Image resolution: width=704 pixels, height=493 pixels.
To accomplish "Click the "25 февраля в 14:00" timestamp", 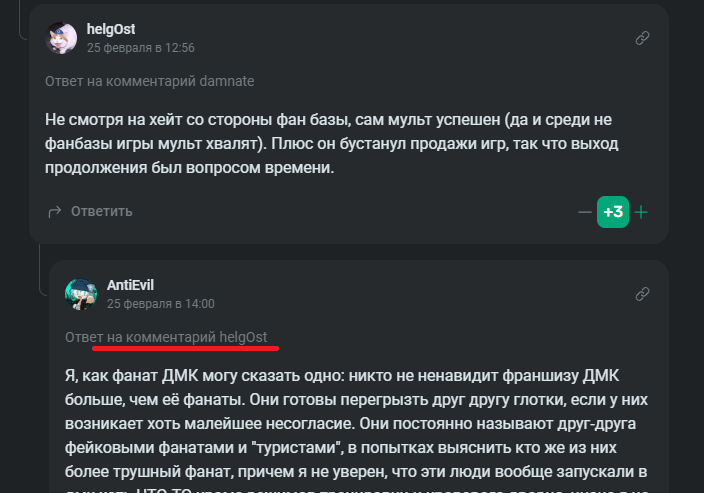I will [160, 303].
